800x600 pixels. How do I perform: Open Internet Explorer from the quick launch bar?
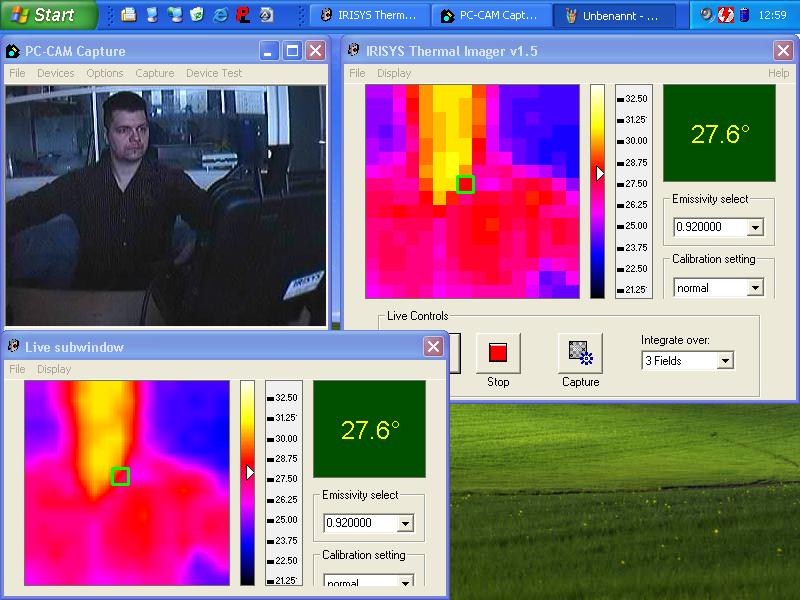point(220,15)
